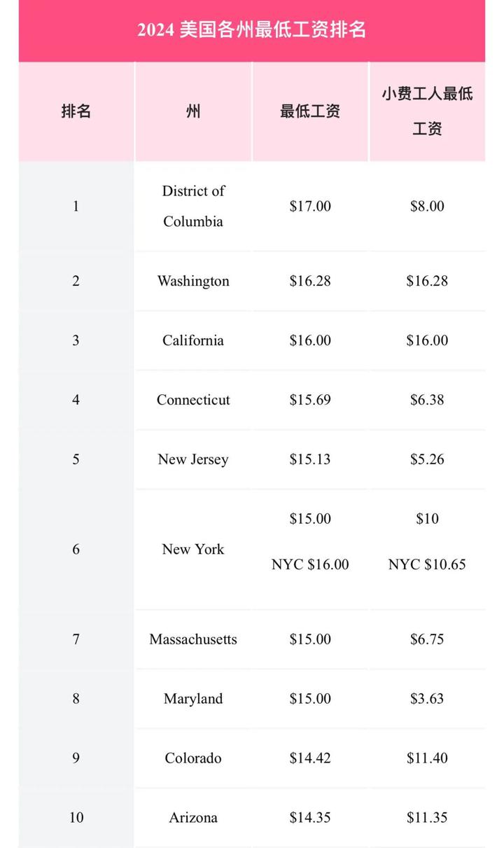
Task: Select the 排名 column header
Action: click(x=76, y=111)
